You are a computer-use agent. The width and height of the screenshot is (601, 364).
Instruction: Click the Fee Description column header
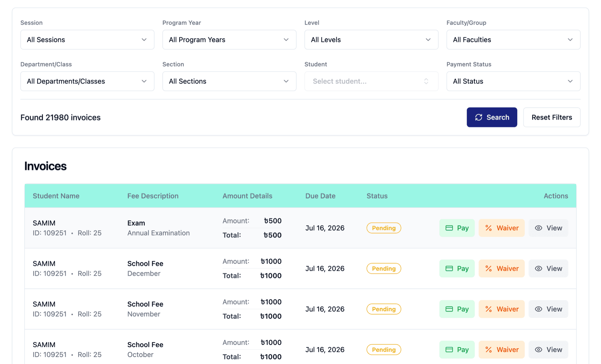[x=153, y=196]
